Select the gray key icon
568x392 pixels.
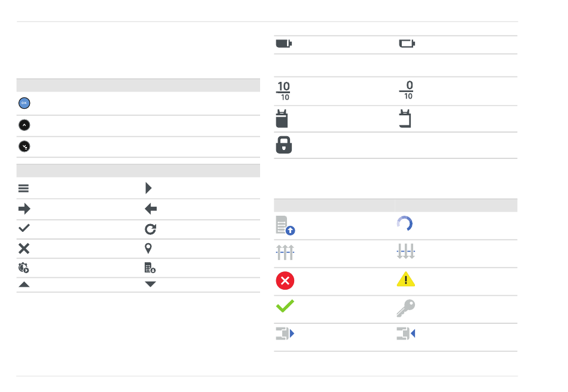point(406,308)
